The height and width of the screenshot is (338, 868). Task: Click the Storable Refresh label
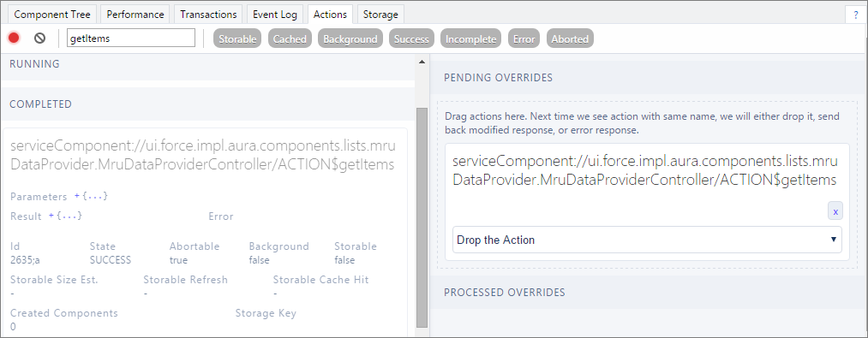tap(185, 280)
